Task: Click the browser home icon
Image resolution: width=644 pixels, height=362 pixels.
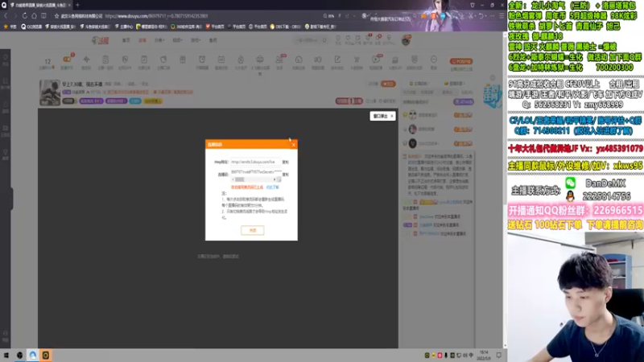Action: (x=34, y=15)
